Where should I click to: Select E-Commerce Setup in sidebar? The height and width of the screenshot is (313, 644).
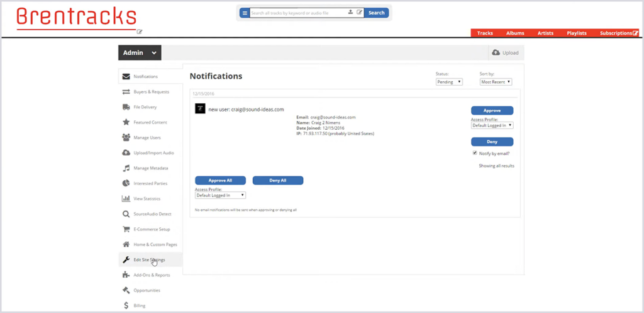tap(151, 229)
